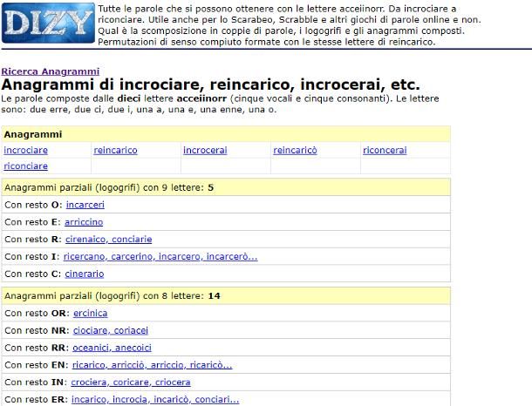Open the anagram link 'incrociare'
The height and width of the screenshot is (406, 532).
click(26, 151)
